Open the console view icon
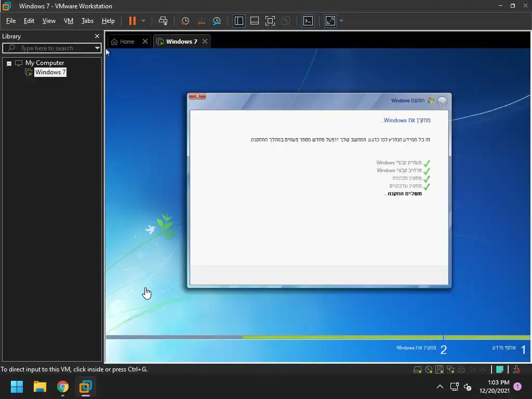 click(308, 21)
